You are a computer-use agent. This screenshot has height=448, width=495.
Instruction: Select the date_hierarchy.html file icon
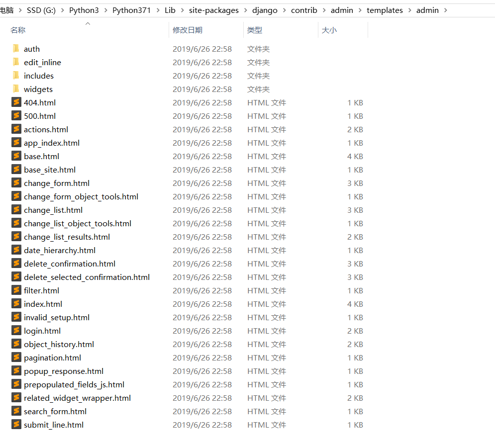point(16,250)
